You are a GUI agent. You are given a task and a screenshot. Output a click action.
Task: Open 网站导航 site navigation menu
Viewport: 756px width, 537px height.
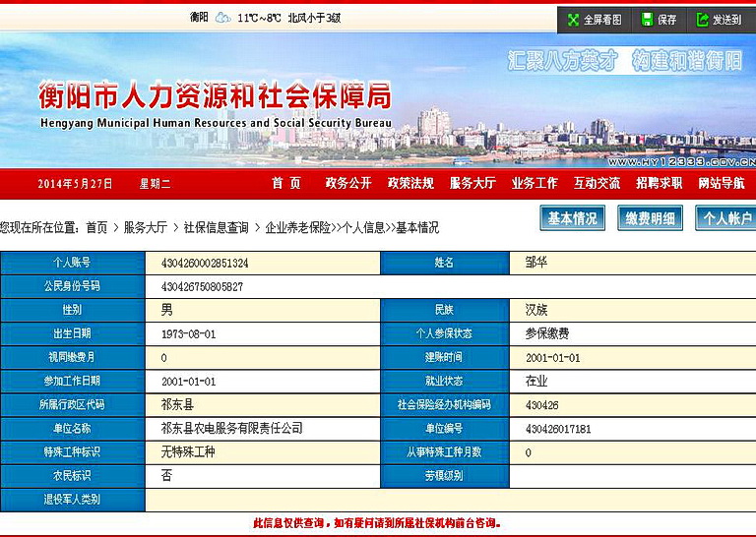722,183
